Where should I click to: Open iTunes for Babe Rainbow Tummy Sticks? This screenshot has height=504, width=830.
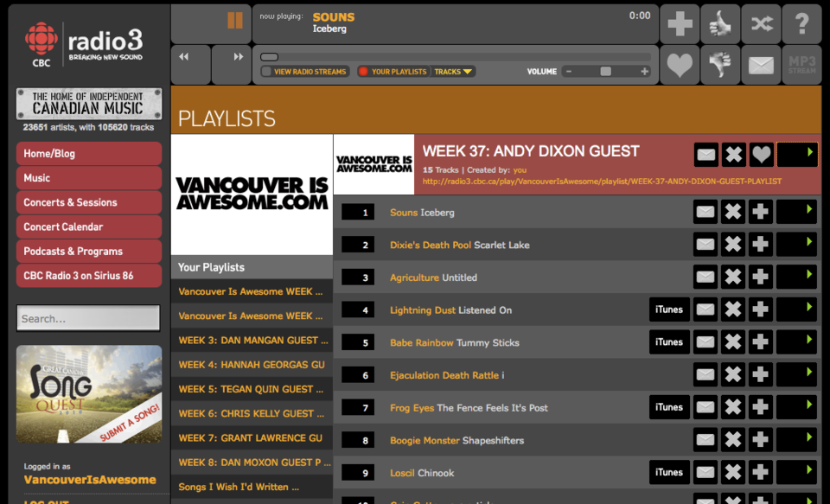tap(669, 342)
